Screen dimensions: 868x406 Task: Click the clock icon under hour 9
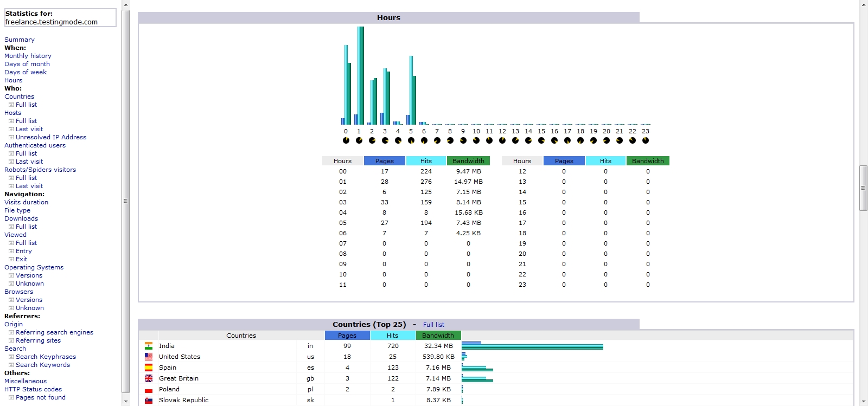click(x=463, y=140)
